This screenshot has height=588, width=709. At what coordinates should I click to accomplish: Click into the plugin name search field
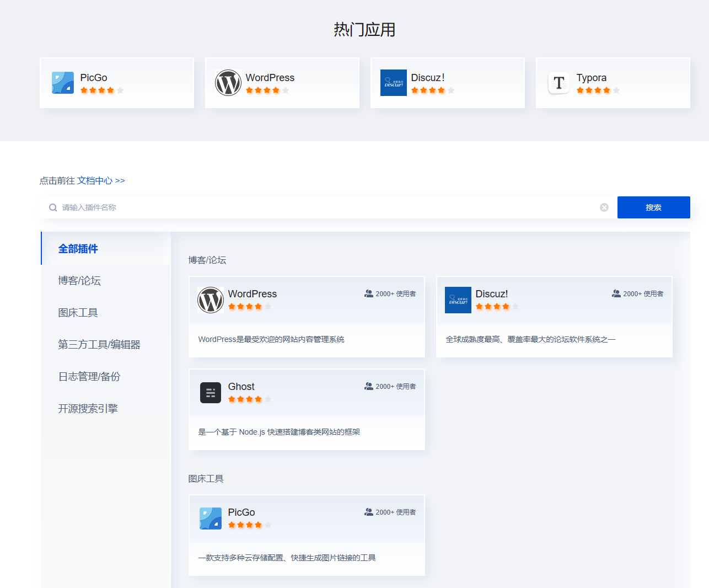coord(329,207)
